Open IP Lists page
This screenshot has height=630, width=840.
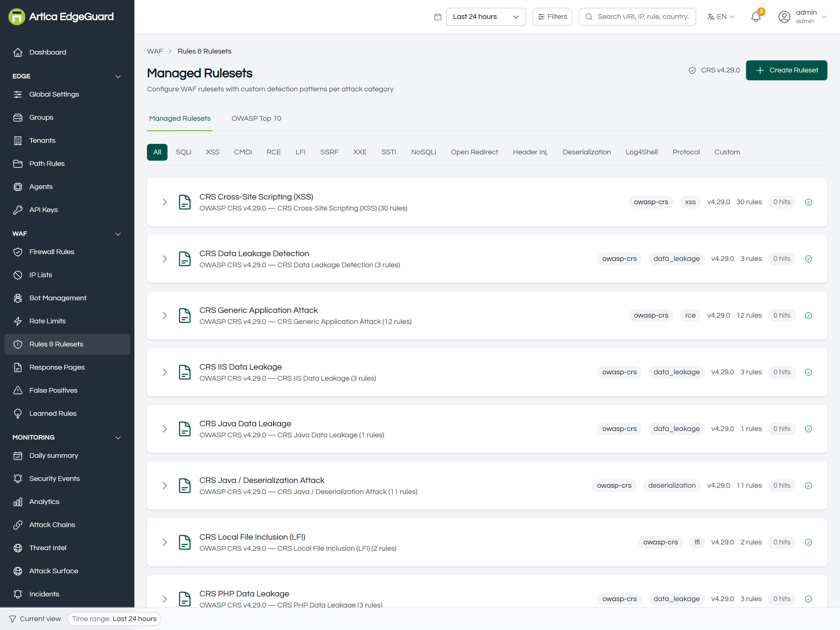click(67, 275)
